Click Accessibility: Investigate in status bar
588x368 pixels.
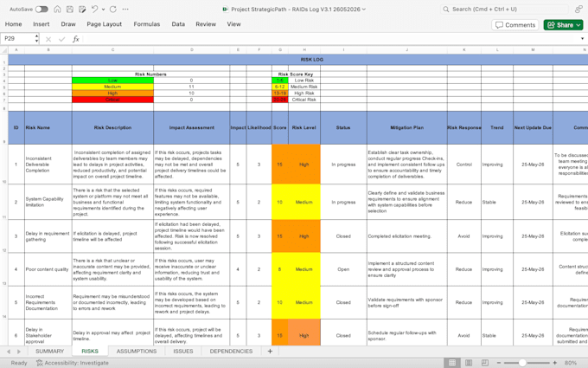[73, 363]
